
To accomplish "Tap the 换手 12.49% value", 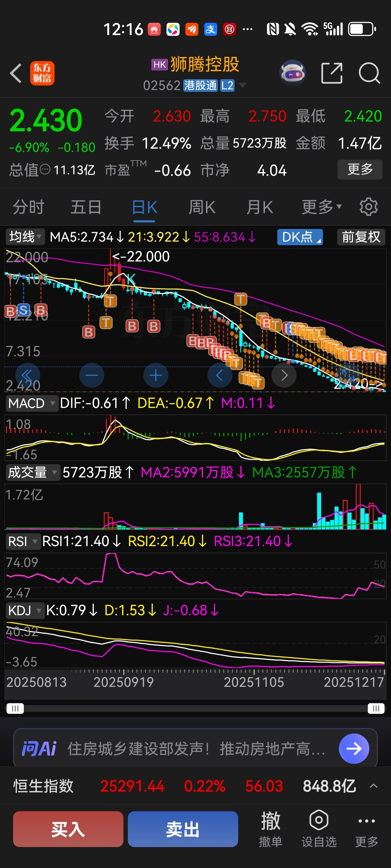I will [166, 143].
